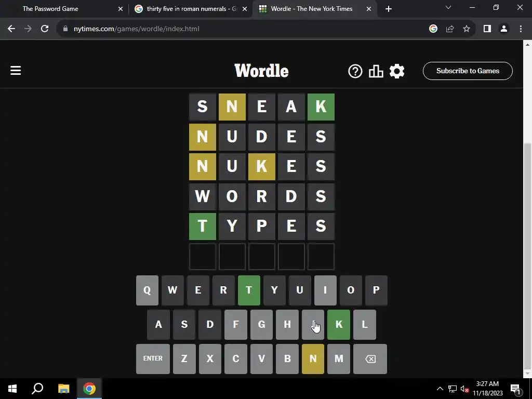View site information lock icon

tap(65, 29)
